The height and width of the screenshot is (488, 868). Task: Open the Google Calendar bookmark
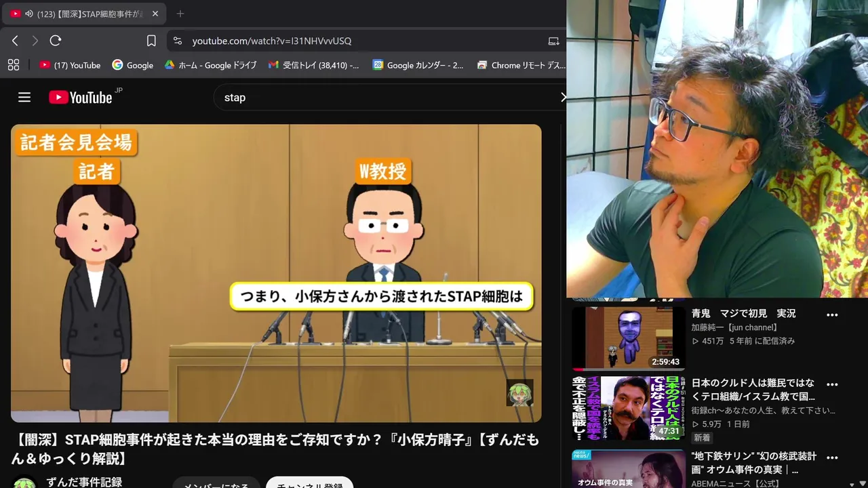coord(418,65)
